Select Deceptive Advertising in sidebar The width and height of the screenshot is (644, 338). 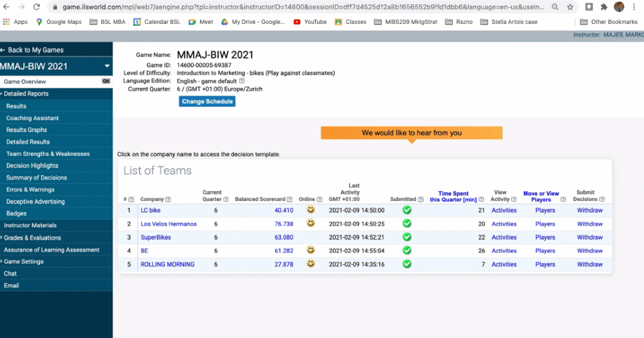35,202
